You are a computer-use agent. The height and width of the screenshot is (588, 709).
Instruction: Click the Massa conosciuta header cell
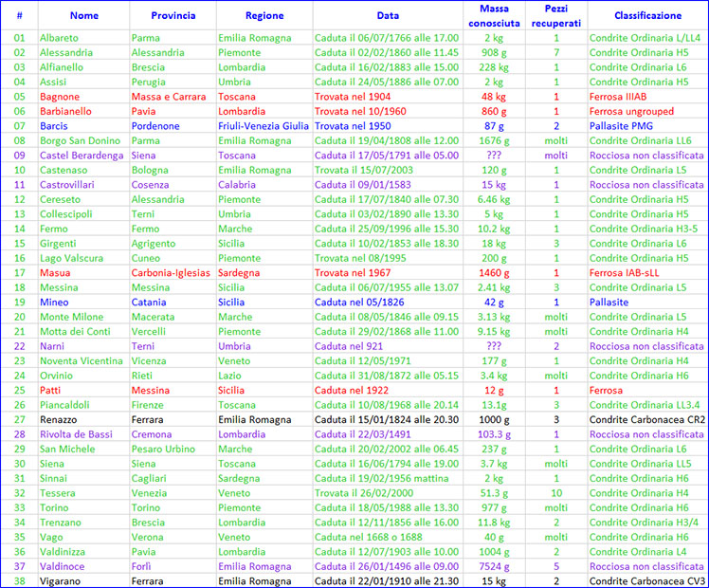coord(494,15)
